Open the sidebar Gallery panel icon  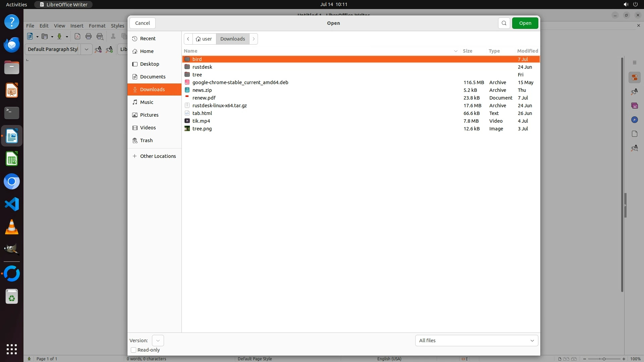click(x=634, y=106)
